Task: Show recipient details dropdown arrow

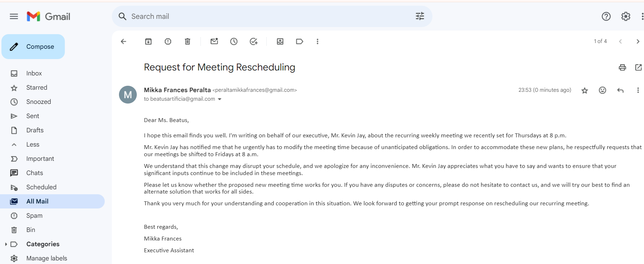Action: click(x=219, y=99)
